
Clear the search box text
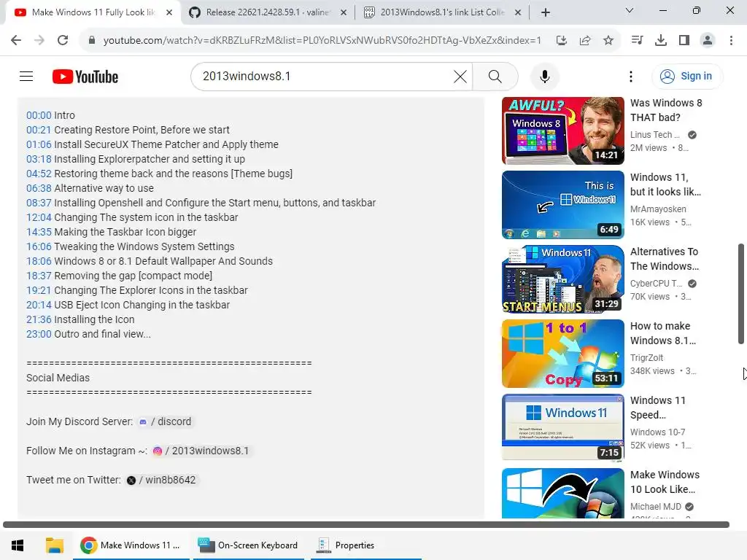point(460,76)
